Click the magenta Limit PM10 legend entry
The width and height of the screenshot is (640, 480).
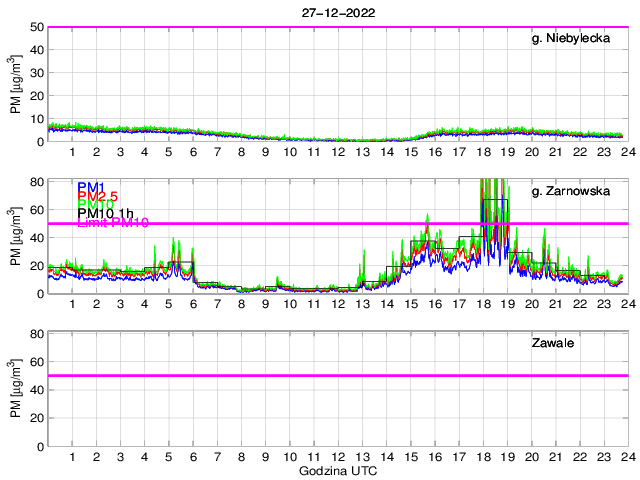point(112,223)
